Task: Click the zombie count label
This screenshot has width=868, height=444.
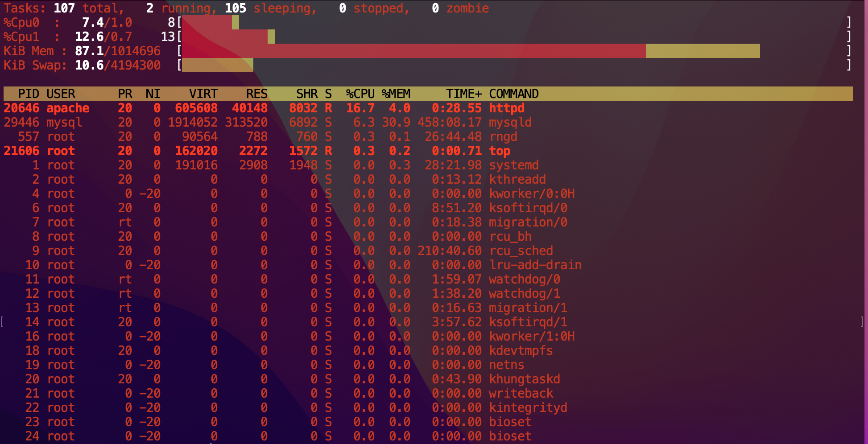Action: tap(467, 8)
